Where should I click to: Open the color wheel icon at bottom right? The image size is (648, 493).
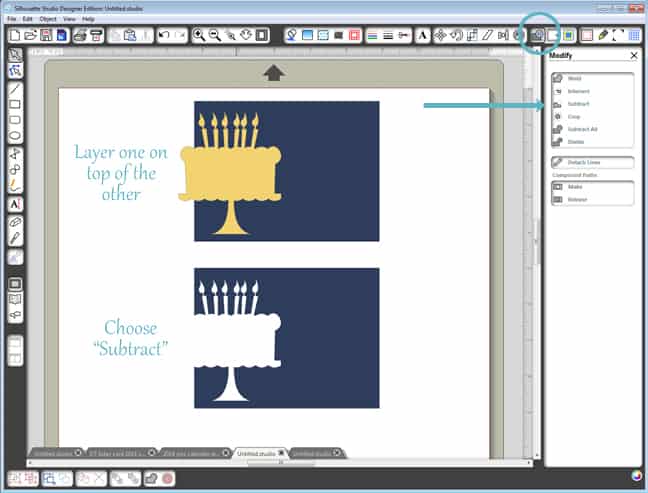point(637,476)
